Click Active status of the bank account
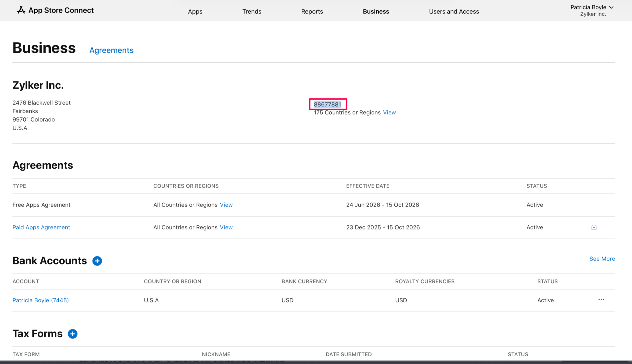Viewport: 632px width, 364px height. (x=546, y=300)
